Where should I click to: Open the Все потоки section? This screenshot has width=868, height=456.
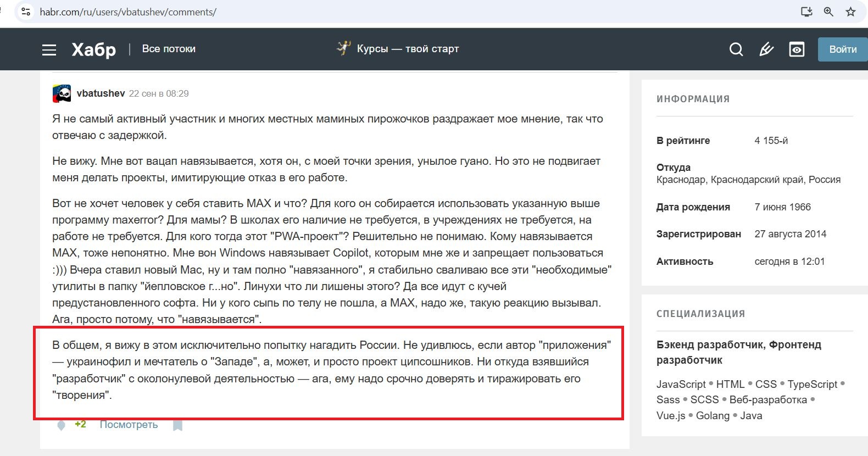169,49
